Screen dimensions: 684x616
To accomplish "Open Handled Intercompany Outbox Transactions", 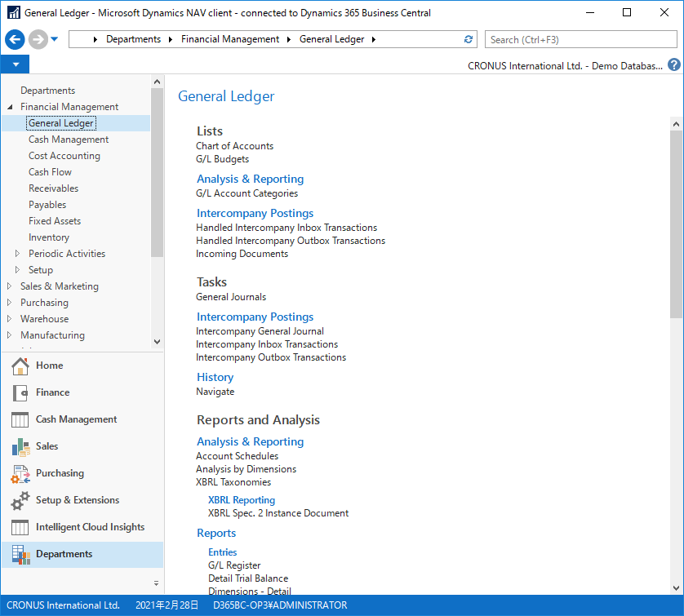I will tap(291, 241).
